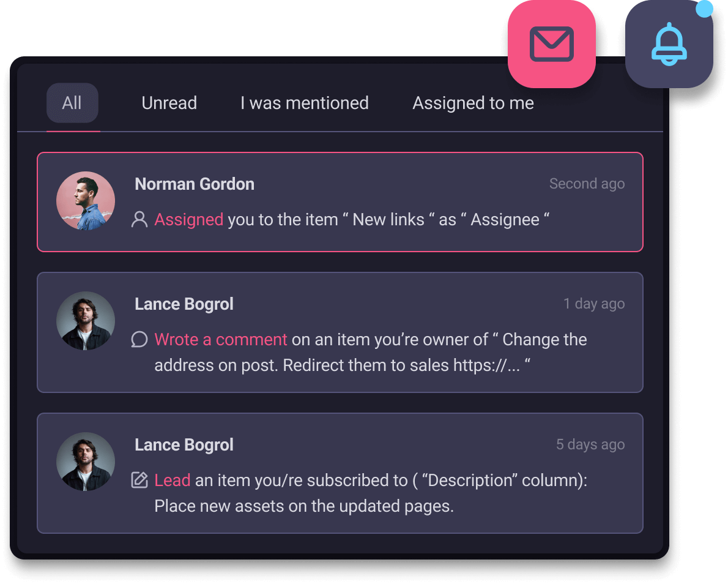Open the Wrote a comment link

click(x=220, y=339)
